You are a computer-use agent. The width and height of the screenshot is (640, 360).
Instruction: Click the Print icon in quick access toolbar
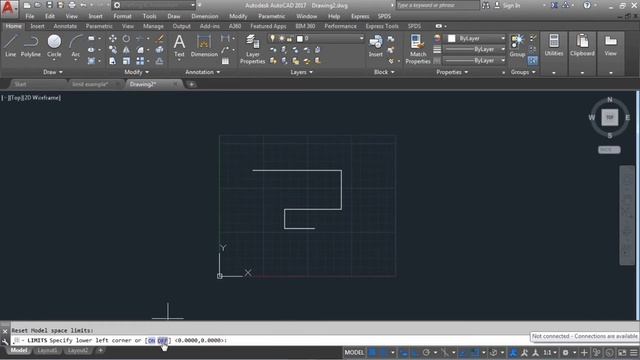[72, 5]
